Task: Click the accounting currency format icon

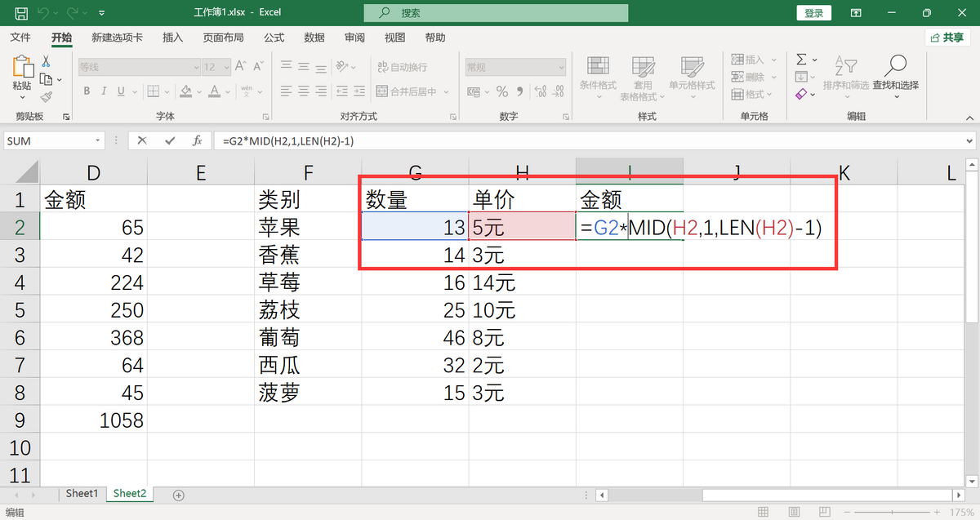Action: click(x=474, y=91)
